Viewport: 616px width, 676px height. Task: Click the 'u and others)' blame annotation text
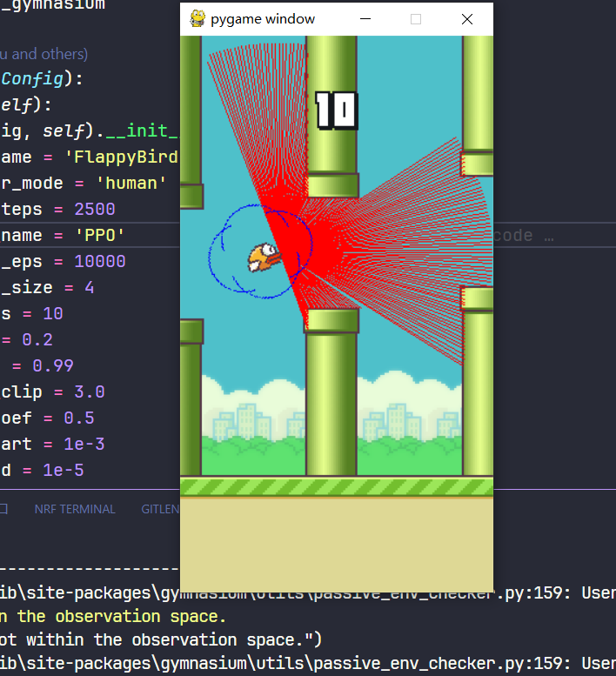pos(44,54)
